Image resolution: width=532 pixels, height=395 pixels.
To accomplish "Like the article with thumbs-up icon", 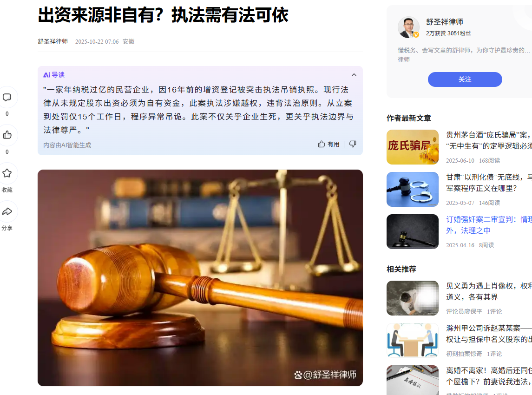I will pyautogui.click(x=7, y=135).
